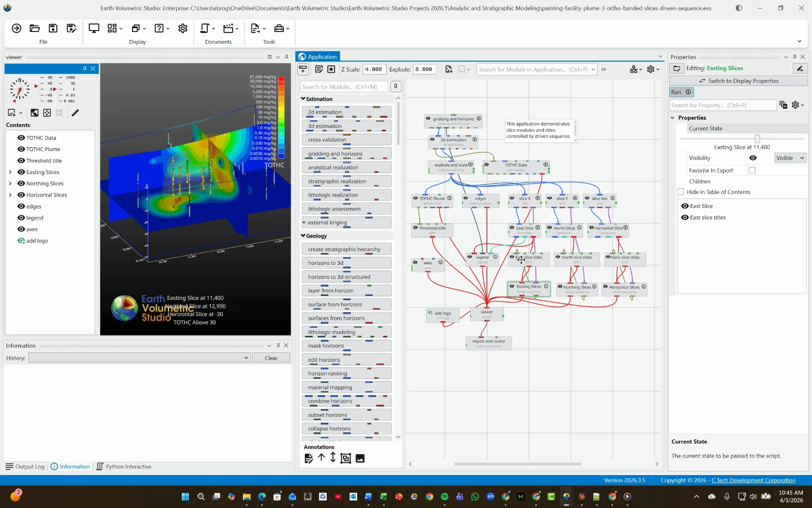The image size is (812, 508).
Task: Open the project folder icon
Action: (x=35, y=28)
